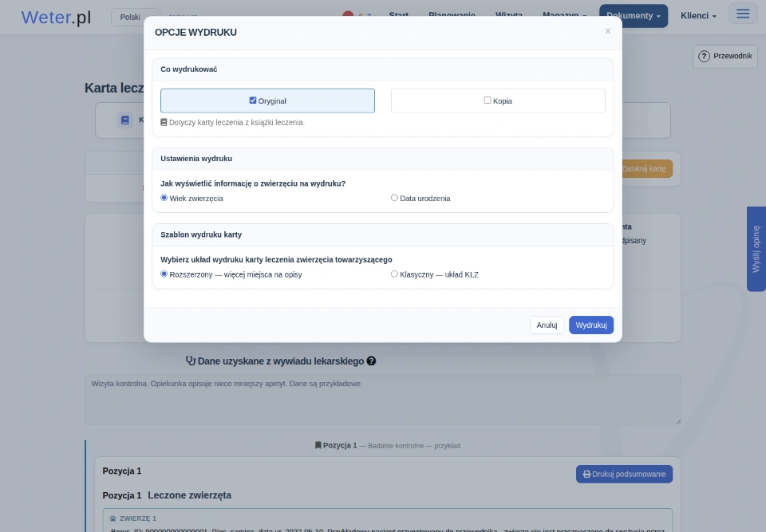Viewport: 766px width, 532px height.
Task: Click the Drukuj podsumowanie button
Action: click(x=624, y=474)
